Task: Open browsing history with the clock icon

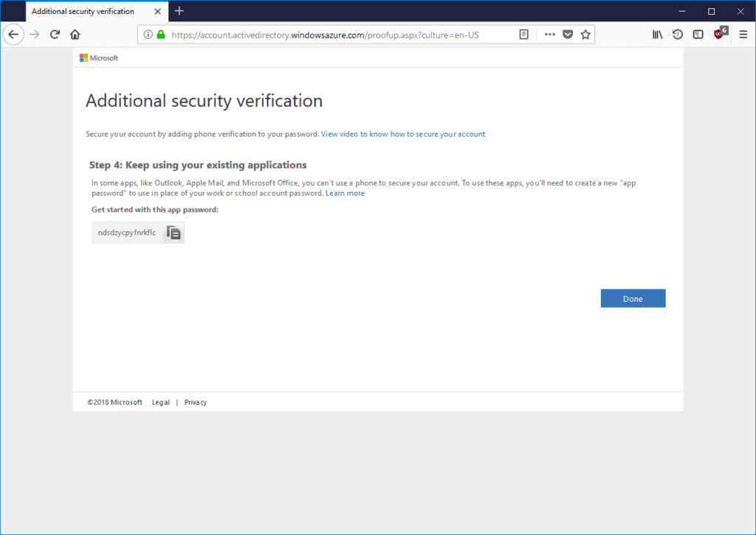Action: point(678,34)
